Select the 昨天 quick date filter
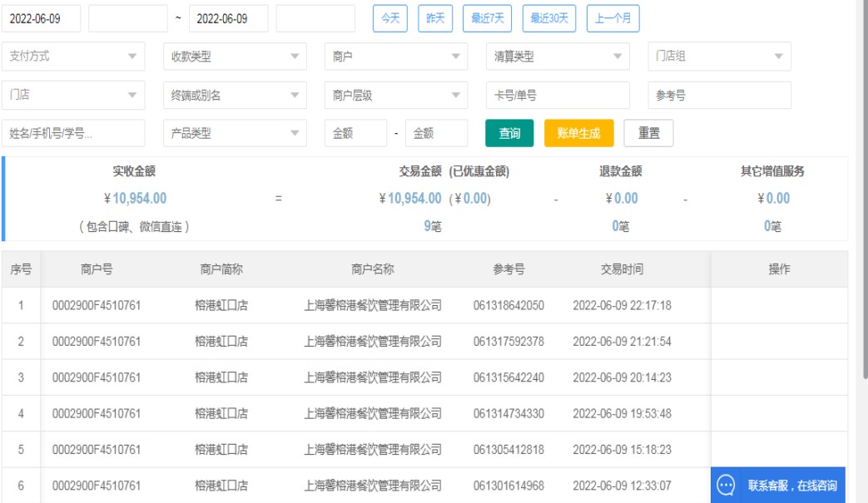 point(435,18)
